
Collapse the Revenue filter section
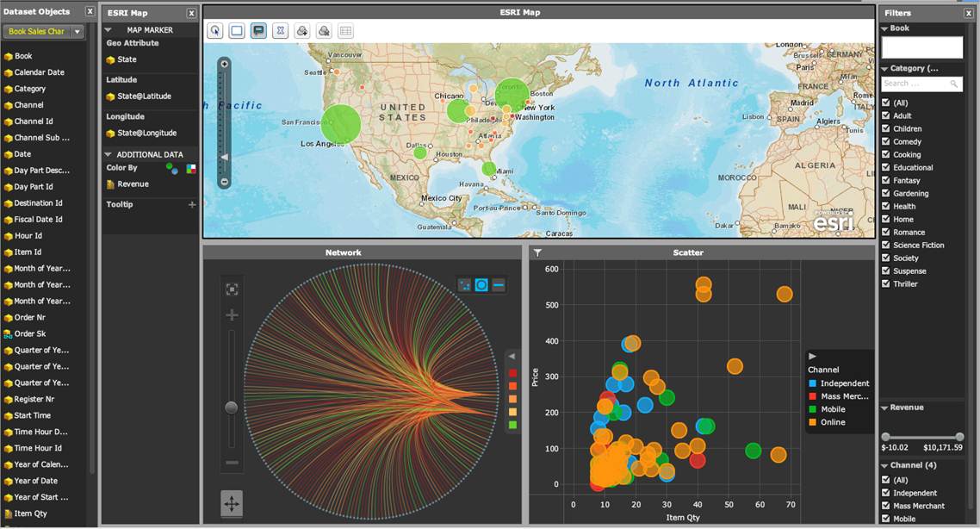click(884, 408)
